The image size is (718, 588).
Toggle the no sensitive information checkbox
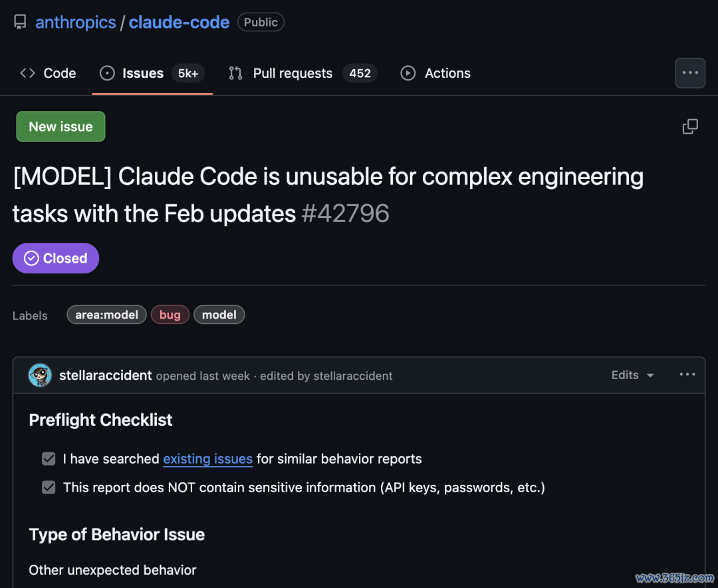[49, 487]
